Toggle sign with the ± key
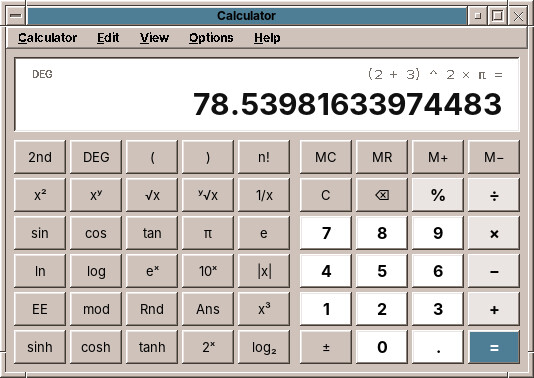This screenshot has width=534, height=378. coord(326,347)
